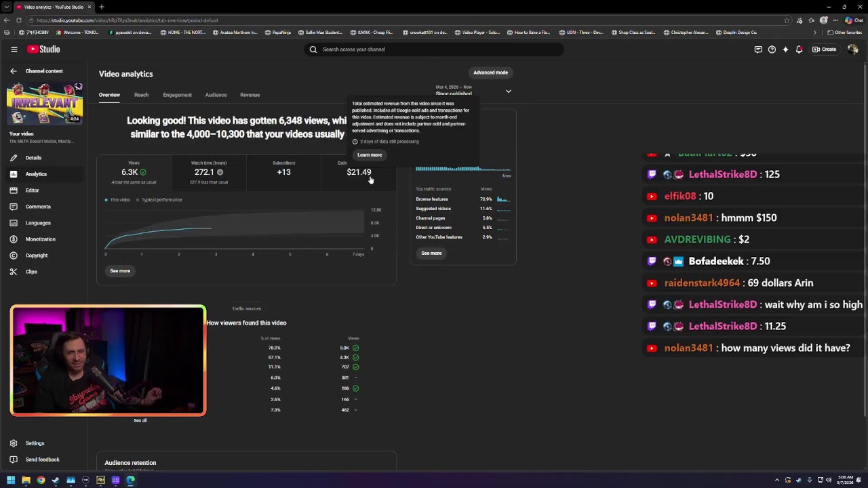Open Microsoft Edge in taskbar
The image size is (868, 488).
coord(130,481)
